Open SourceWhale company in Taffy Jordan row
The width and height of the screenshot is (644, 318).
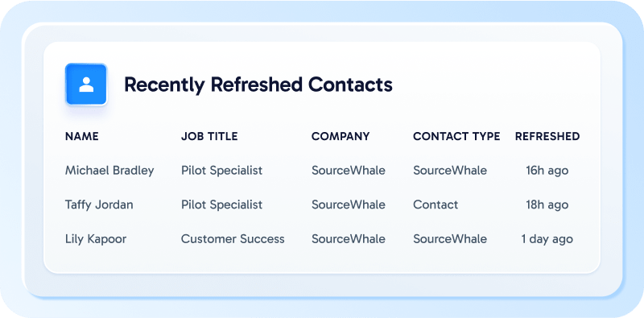coord(349,204)
